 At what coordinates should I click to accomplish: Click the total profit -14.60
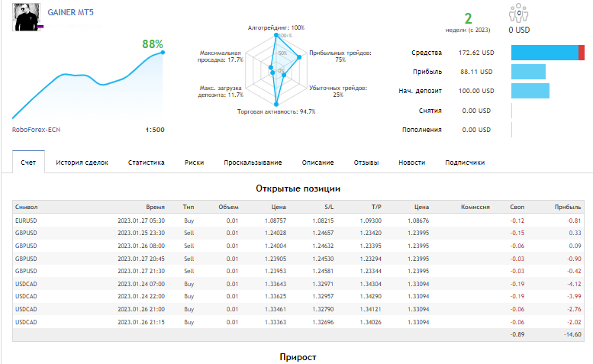(572, 334)
